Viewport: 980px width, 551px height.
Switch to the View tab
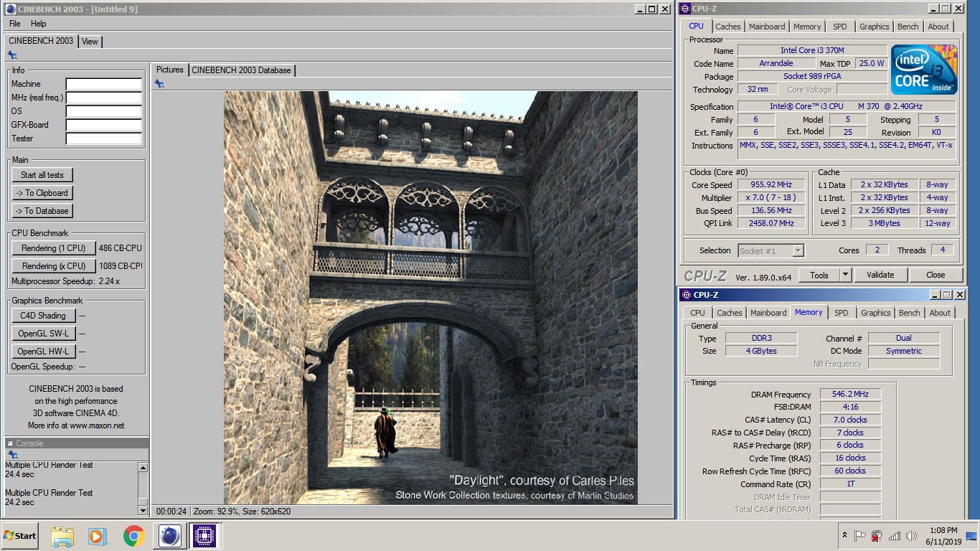coord(90,42)
